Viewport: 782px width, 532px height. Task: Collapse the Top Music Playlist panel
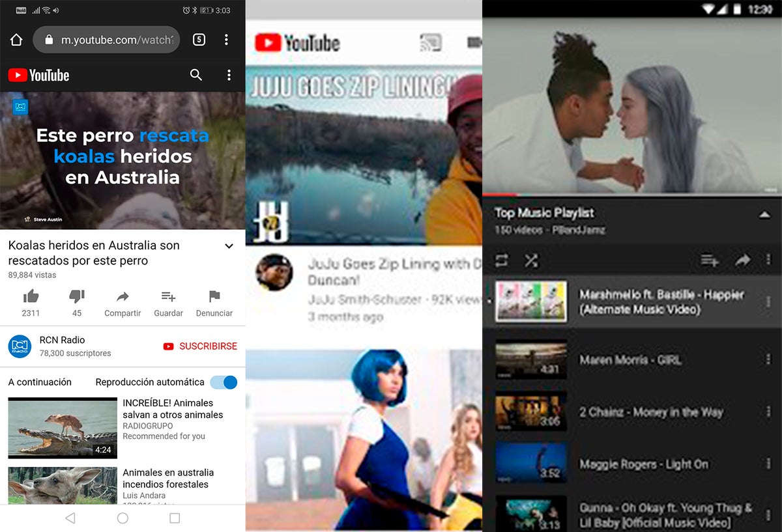click(x=764, y=215)
